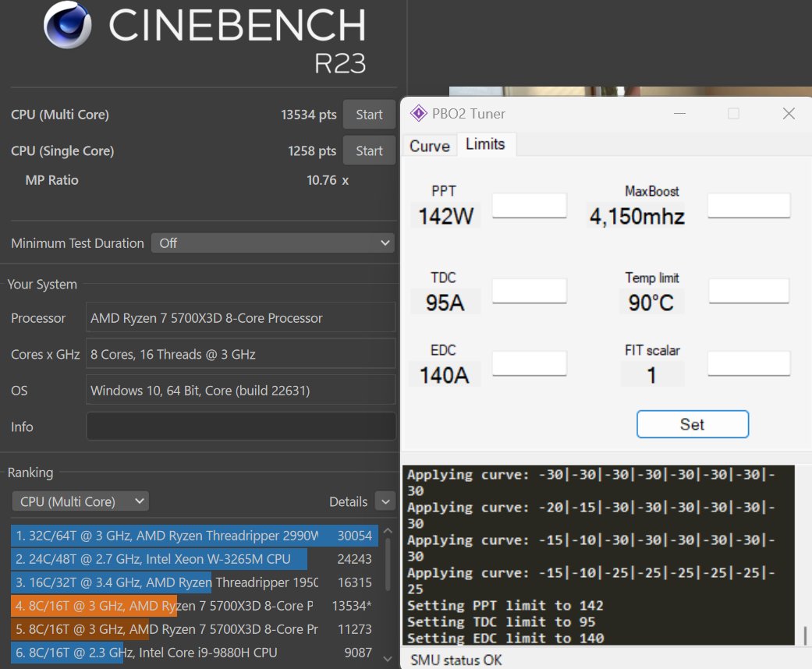The image size is (812, 669).
Task: Click the ranking list scroll up arrow
Action: (388, 531)
